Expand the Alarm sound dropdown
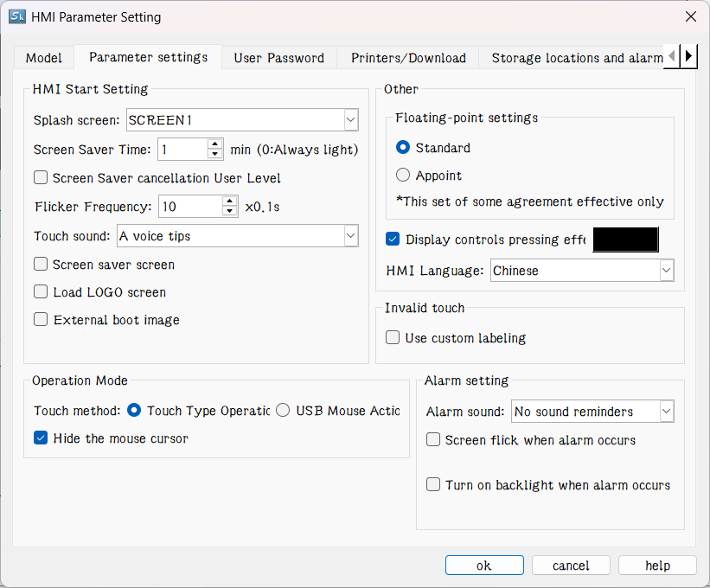 pyautogui.click(x=666, y=412)
